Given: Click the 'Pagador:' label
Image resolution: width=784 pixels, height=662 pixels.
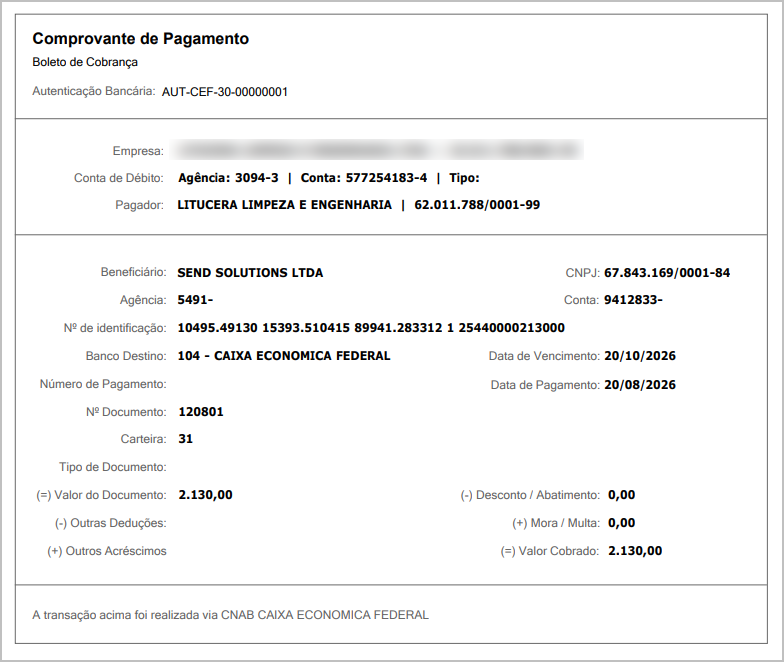Looking at the screenshot, I should 140,205.
